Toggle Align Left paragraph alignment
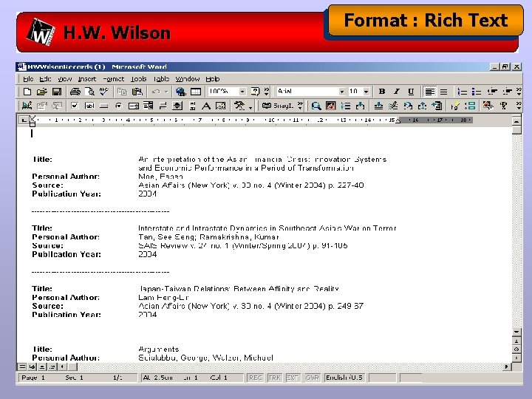Screen dimensions: 532x399 [x=429, y=92]
